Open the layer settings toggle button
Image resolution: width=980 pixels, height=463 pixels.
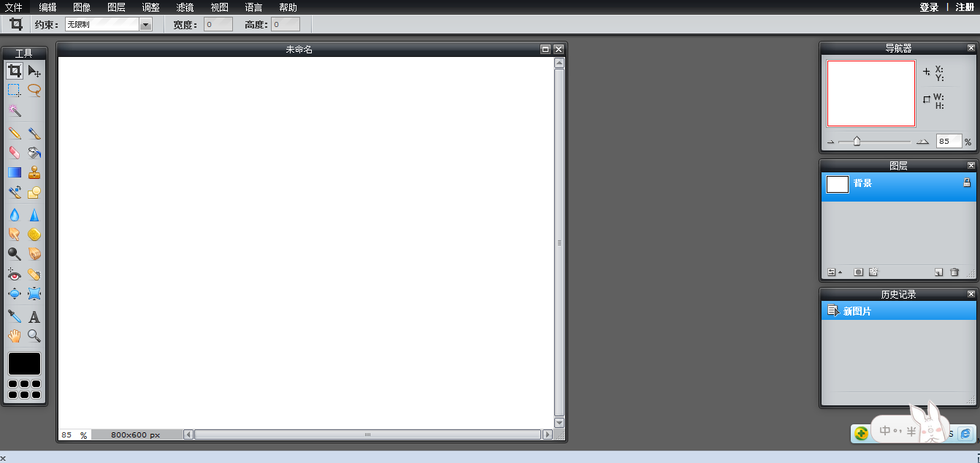(x=835, y=272)
